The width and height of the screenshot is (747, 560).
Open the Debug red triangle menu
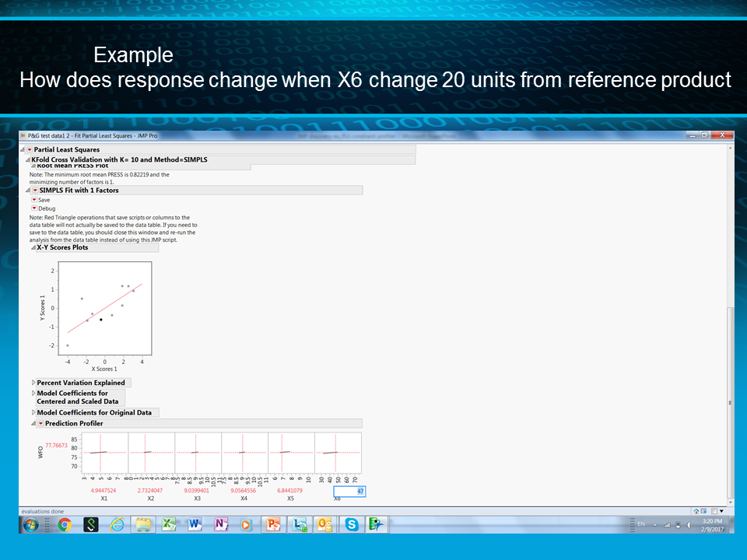tap(35, 208)
